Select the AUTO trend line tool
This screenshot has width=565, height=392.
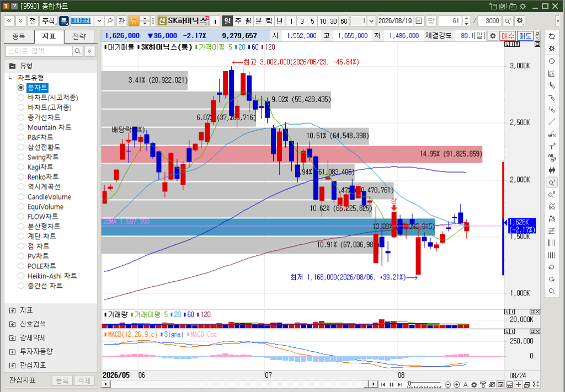pyautogui.click(x=552, y=135)
